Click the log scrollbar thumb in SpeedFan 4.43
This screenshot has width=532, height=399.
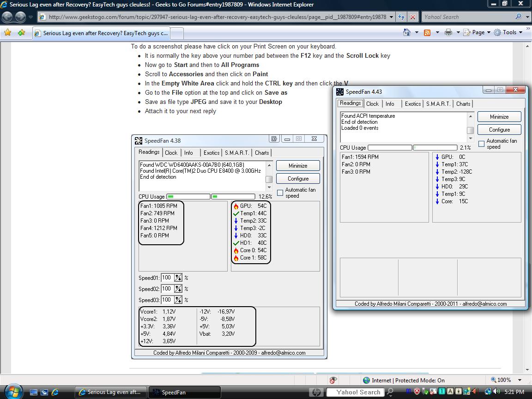click(470, 130)
